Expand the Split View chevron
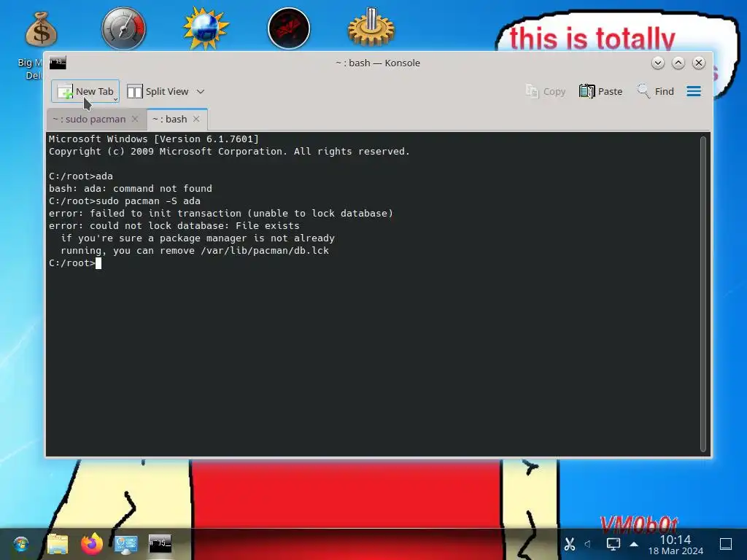Image resolution: width=747 pixels, height=560 pixels. click(x=201, y=91)
